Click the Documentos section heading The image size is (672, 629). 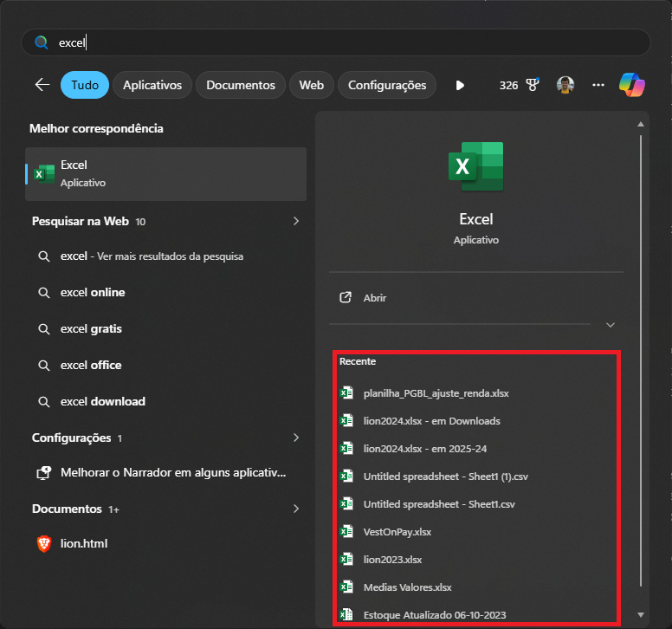pyautogui.click(x=67, y=509)
